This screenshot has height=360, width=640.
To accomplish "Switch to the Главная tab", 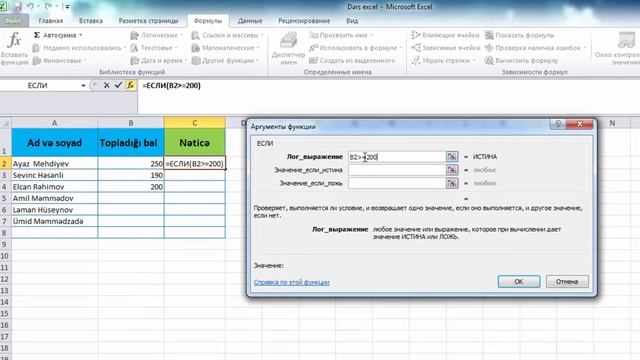I will coord(51,20).
